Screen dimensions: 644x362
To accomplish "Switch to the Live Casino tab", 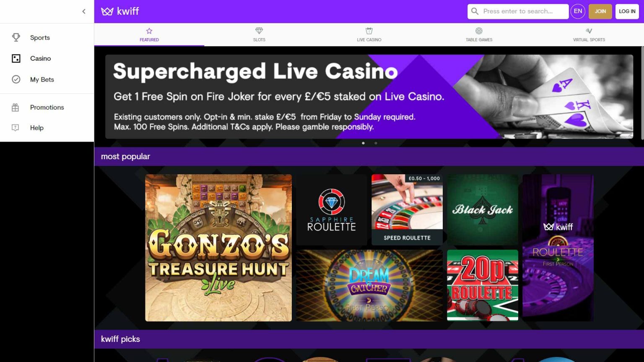I will click(x=369, y=34).
